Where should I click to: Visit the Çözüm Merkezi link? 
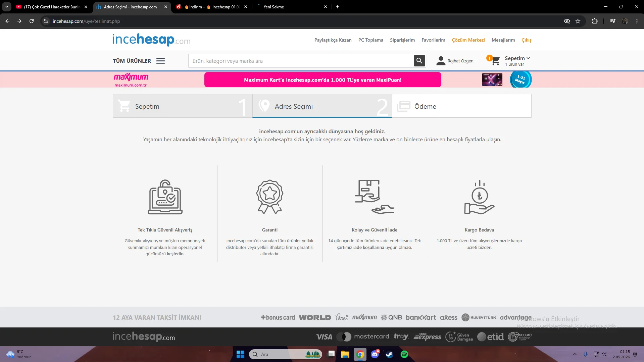468,40
